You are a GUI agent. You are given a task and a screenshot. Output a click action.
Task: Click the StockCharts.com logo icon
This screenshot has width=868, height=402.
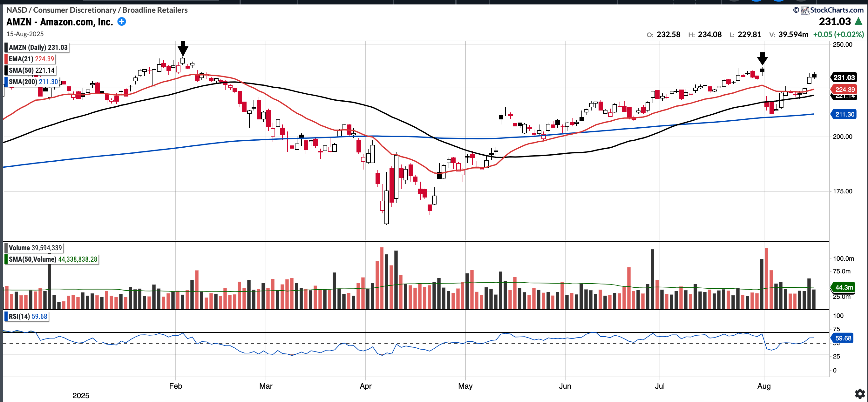coord(805,10)
